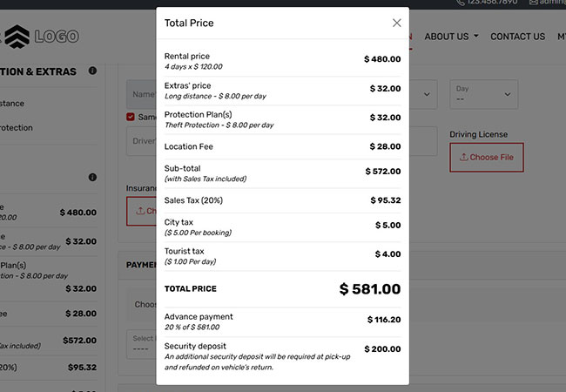Click the email icon in top bar
The height and width of the screenshot is (392, 566).
coord(533,2)
